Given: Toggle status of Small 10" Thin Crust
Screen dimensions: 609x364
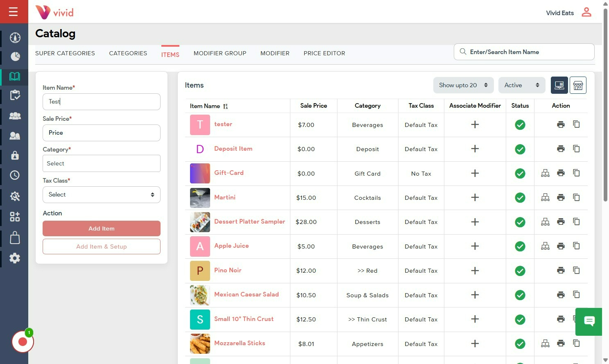Looking at the screenshot, I should pos(520,319).
